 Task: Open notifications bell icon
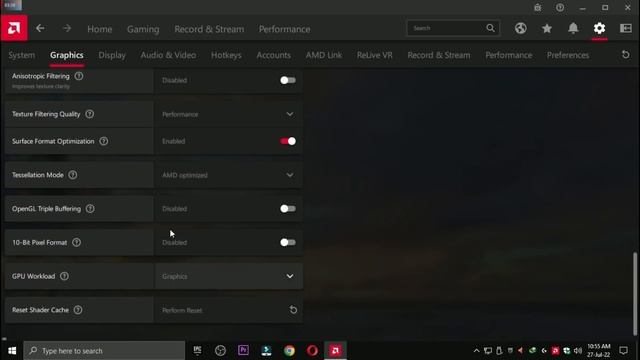[x=573, y=28]
